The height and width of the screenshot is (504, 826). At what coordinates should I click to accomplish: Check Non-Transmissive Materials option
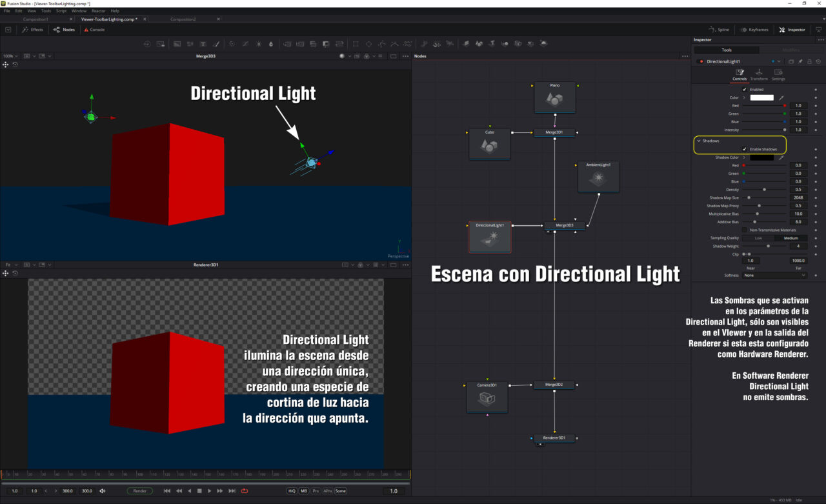click(x=745, y=230)
